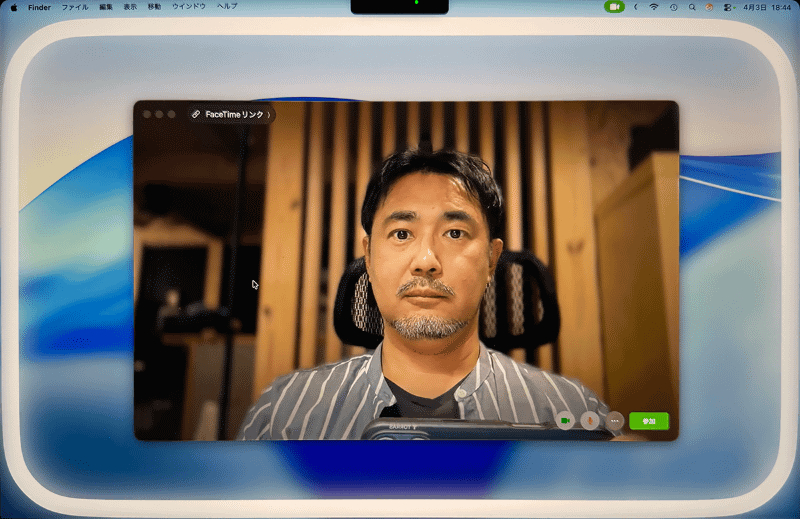
Task: Open the FaceTime リンク dropdown
Action: tap(232, 114)
